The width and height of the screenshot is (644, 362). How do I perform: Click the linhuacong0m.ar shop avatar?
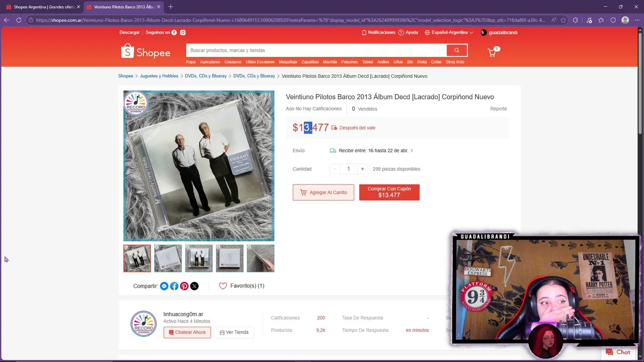(x=143, y=323)
